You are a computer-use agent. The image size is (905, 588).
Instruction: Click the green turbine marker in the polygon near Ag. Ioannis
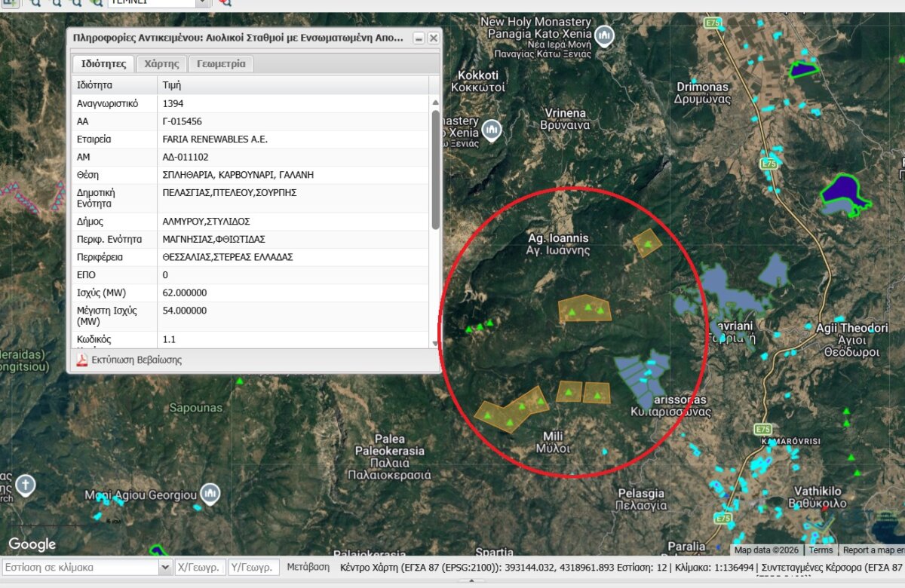(647, 243)
